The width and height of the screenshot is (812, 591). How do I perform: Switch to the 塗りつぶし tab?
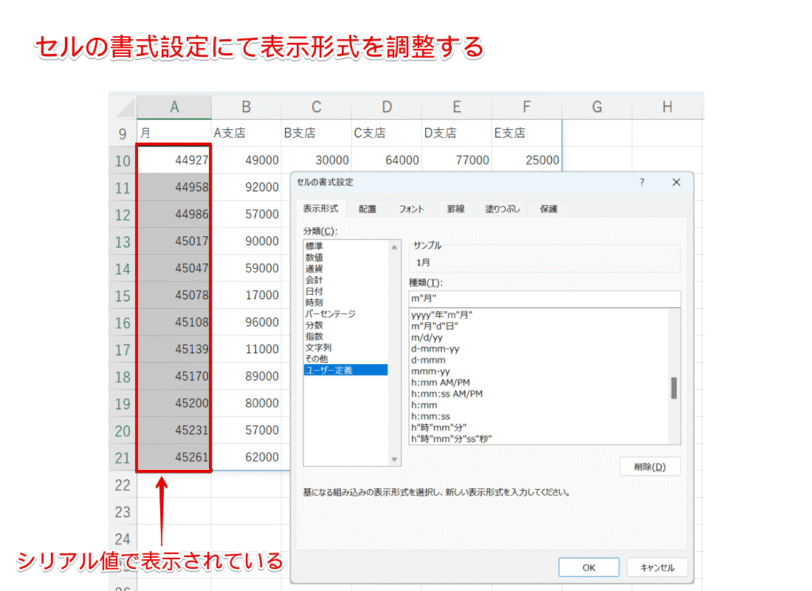click(502, 209)
